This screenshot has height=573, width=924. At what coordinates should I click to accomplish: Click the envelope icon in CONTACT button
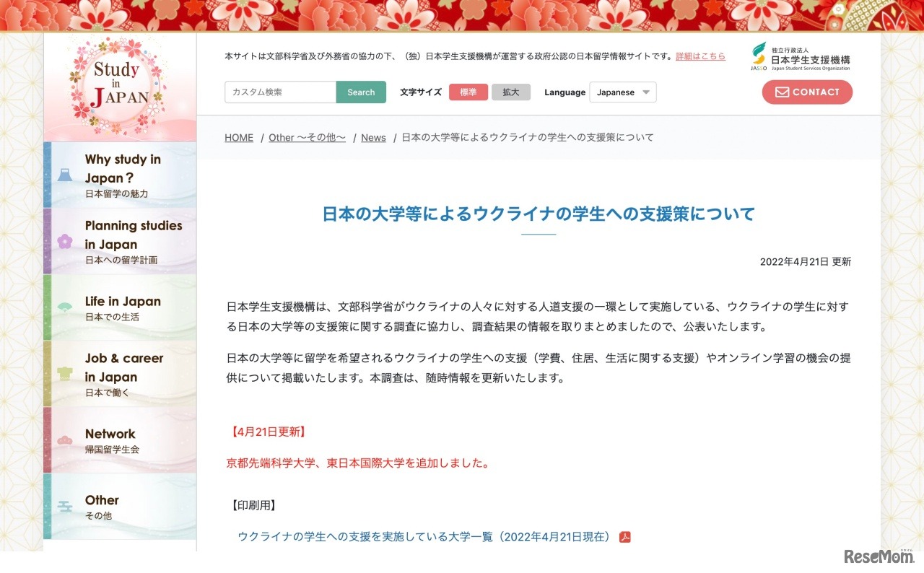[782, 92]
